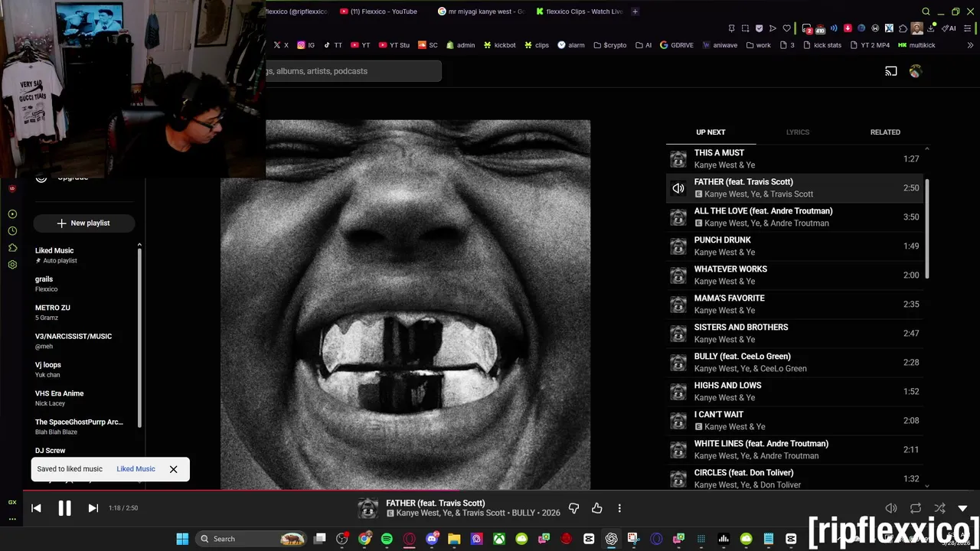This screenshot has width=980, height=551.
Task: Dismiss the Saved to liked music toast
Action: pyautogui.click(x=173, y=469)
